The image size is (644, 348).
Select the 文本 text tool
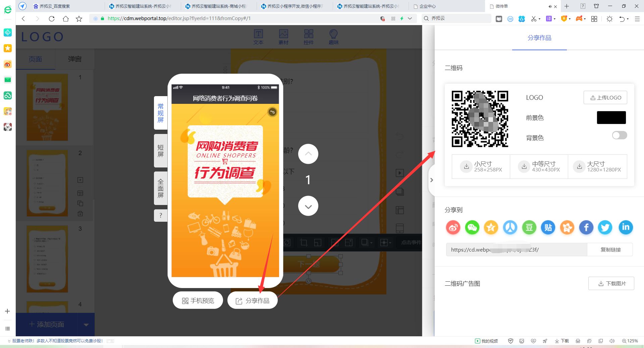258,37
